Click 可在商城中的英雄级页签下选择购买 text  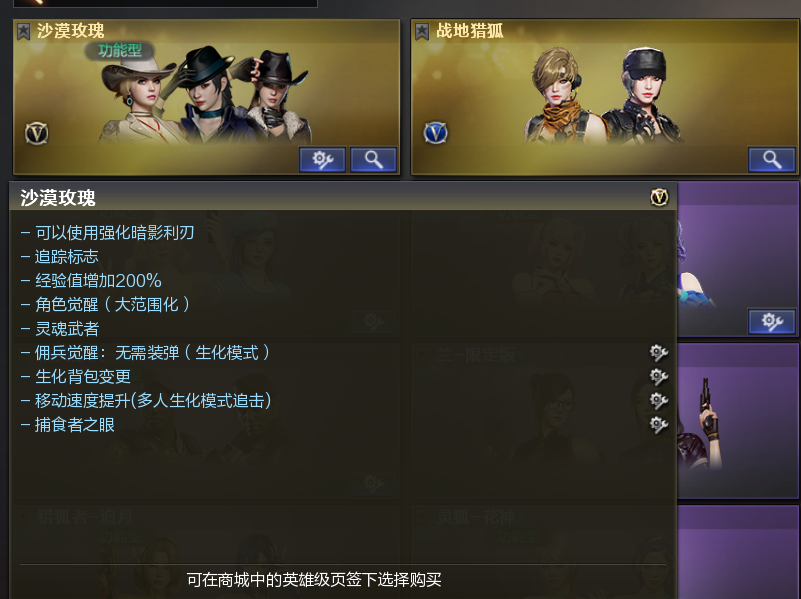(314, 580)
